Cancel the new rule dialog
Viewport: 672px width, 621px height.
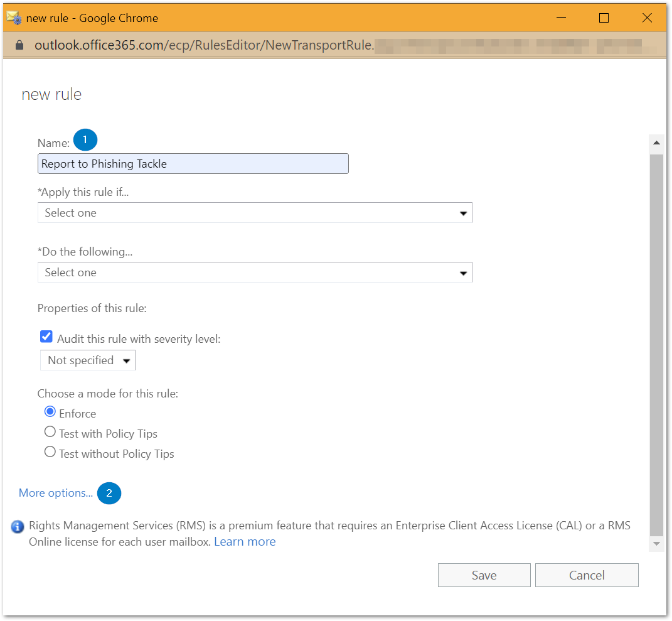pyautogui.click(x=587, y=575)
